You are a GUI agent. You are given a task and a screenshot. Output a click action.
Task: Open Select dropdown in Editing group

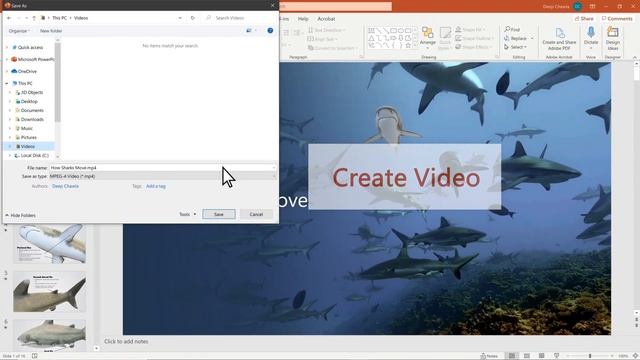click(x=516, y=47)
